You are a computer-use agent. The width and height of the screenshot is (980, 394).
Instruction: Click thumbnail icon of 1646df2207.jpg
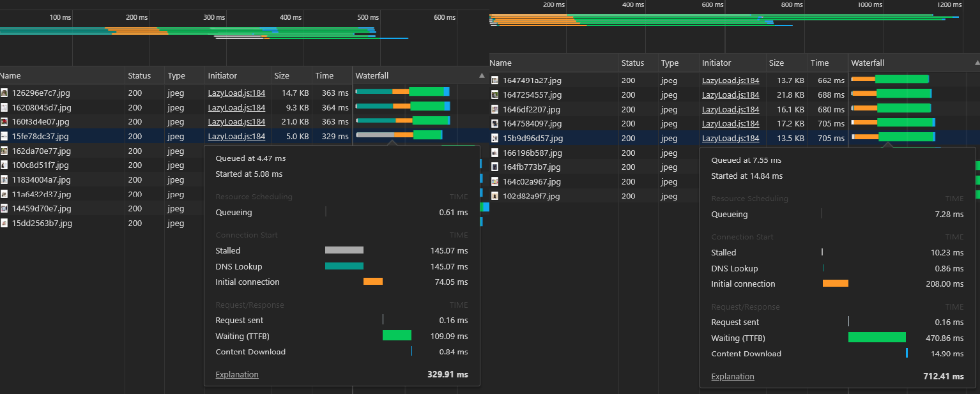tap(494, 109)
